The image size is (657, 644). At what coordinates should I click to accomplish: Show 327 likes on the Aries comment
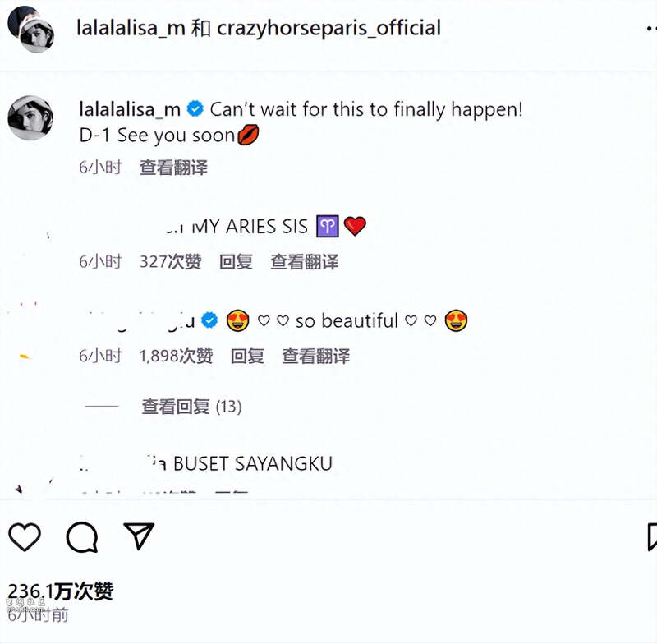tap(171, 262)
